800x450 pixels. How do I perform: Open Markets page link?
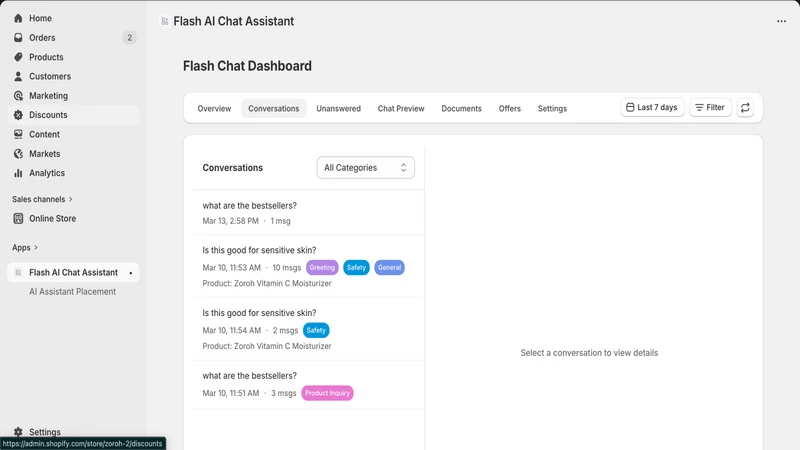(44, 154)
